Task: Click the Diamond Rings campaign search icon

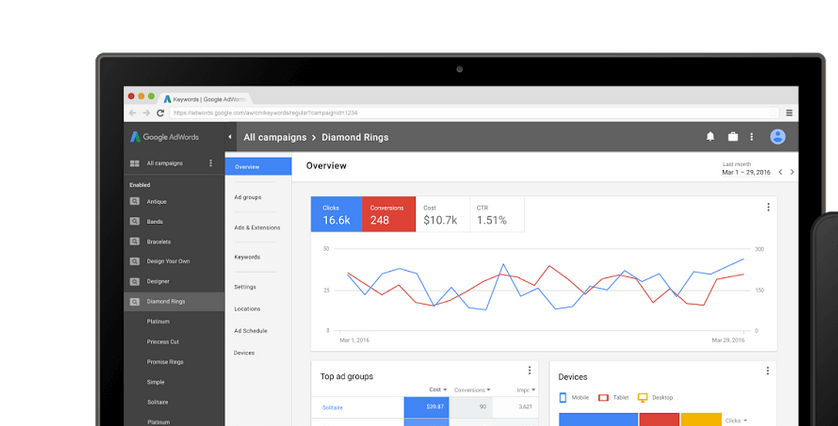Action: tap(135, 302)
